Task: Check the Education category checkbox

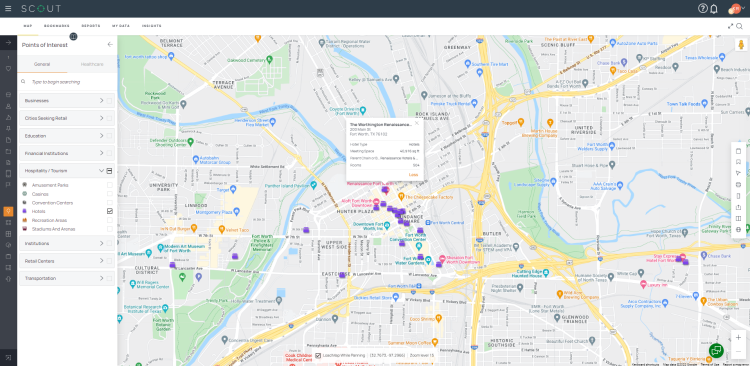Action: 110,136
